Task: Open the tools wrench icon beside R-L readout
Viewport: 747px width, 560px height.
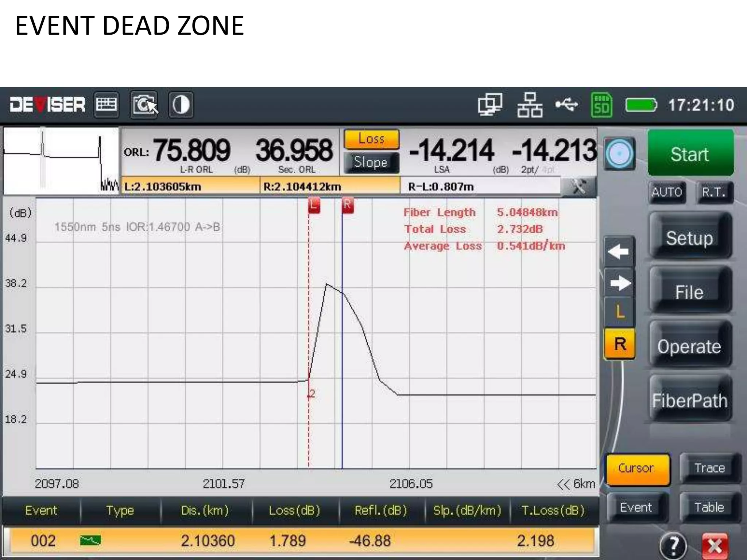Action: 578,187
